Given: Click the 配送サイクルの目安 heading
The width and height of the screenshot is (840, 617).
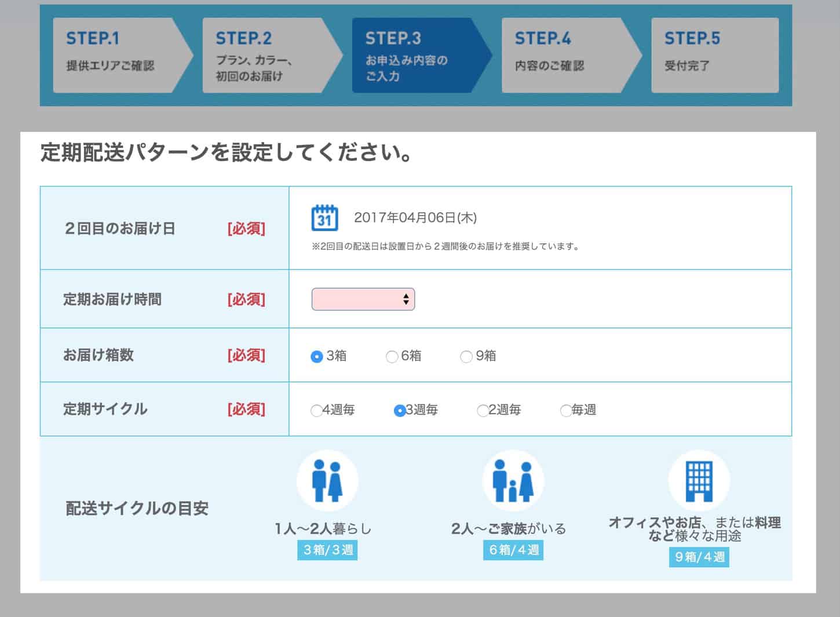Looking at the screenshot, I should click(x=137, y=509).
